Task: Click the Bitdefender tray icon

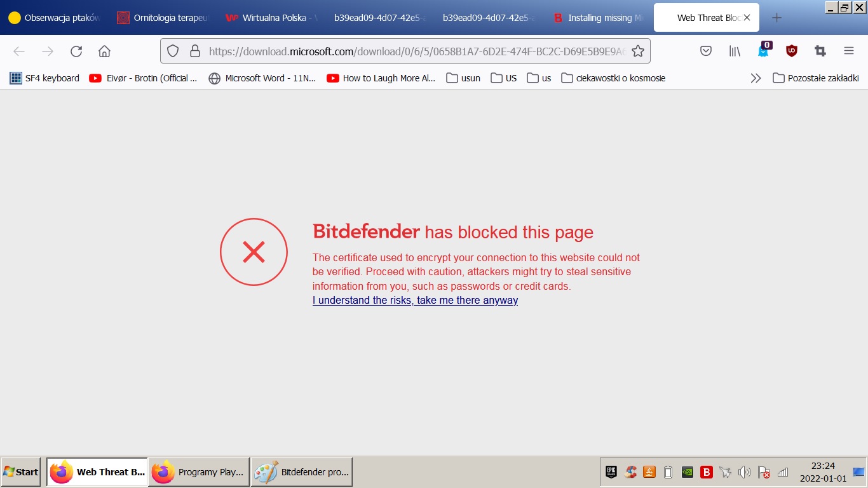Action: coord(706,472)
